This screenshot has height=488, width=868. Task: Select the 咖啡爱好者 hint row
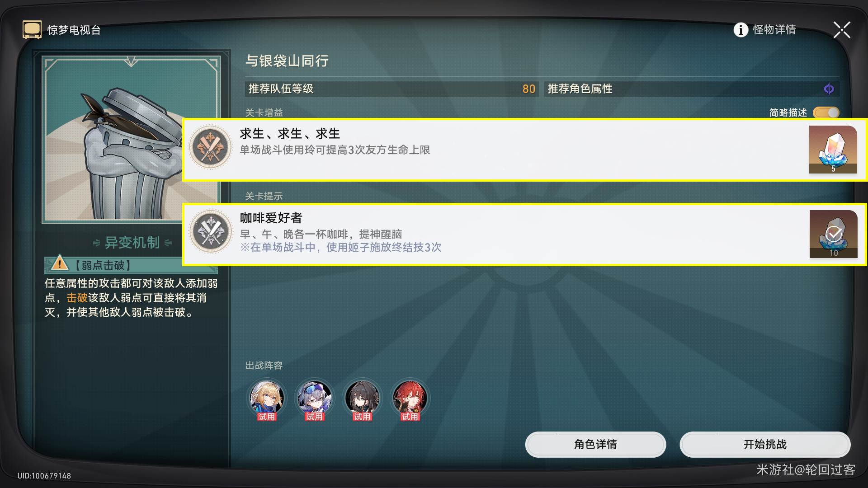[524, 234]
